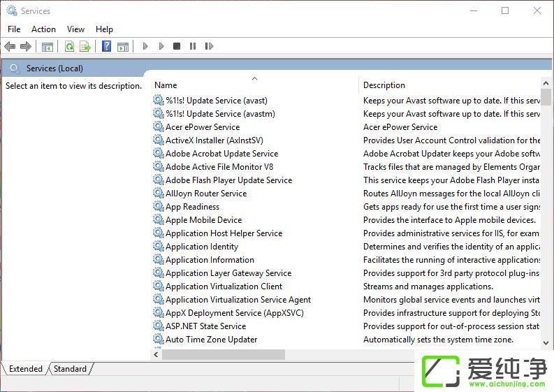This screenshot has height=392, width=554.
Task: Select Adobe Acrobat Update Service row
Action: click(x=221, y=154)
